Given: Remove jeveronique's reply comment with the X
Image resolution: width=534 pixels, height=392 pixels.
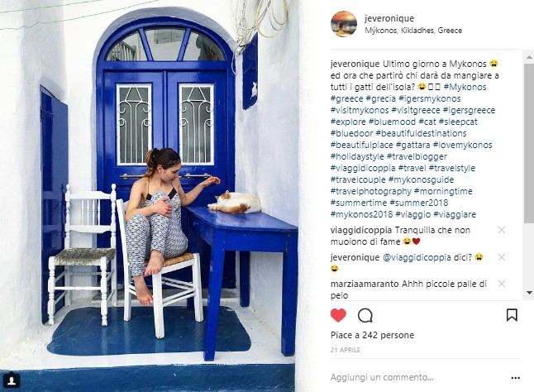Looking at the screenshot, I should (501, 257).
